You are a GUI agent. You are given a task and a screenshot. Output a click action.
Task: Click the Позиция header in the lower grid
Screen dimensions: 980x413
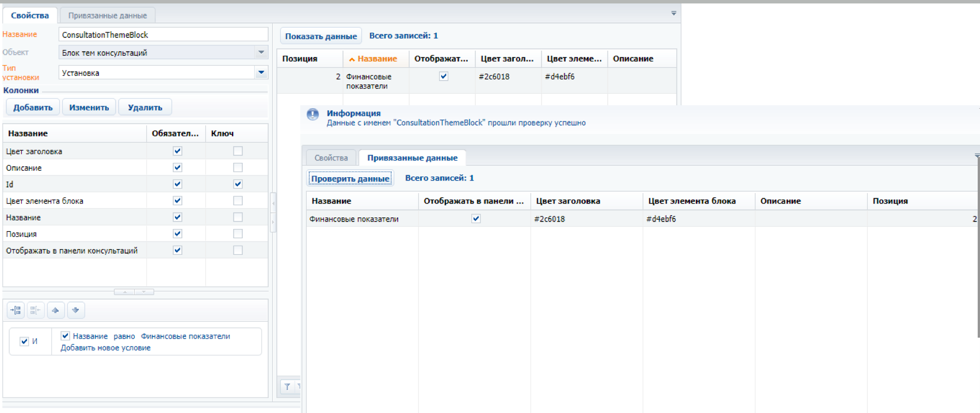pos(923,201)
